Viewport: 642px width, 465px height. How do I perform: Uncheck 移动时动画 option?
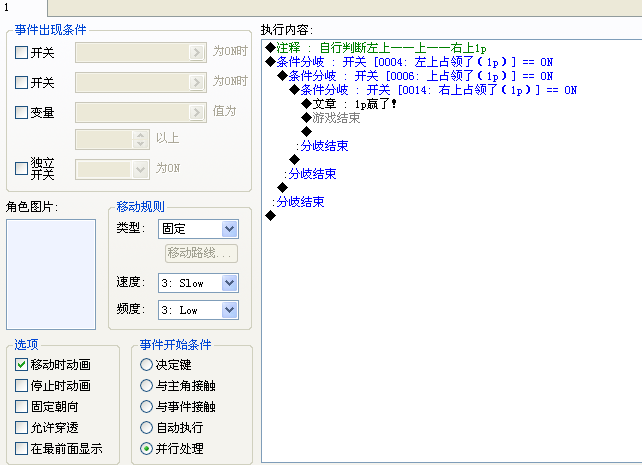click(21, 364)
